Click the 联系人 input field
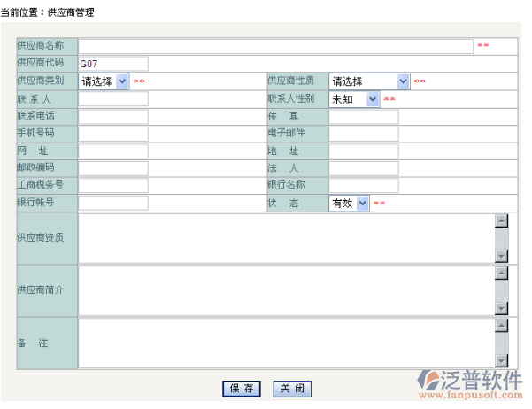This screenshot has height=409, width=532. (x=112, y=99)
